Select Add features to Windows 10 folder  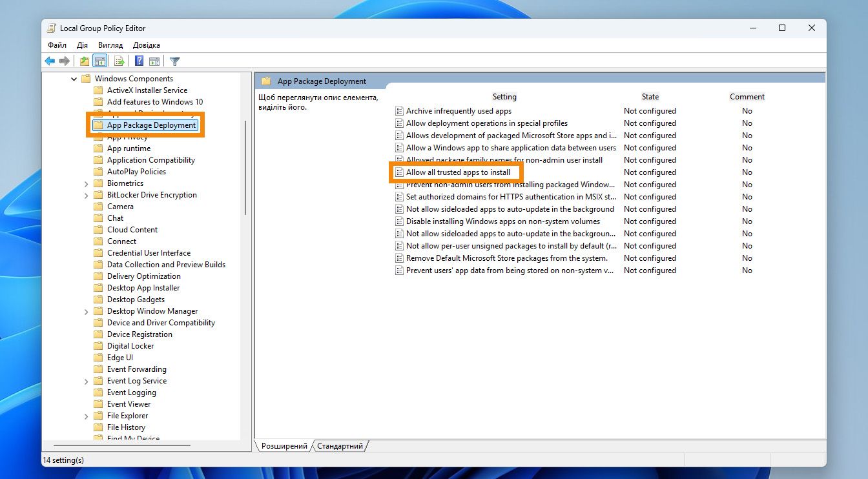coord(155,102)
